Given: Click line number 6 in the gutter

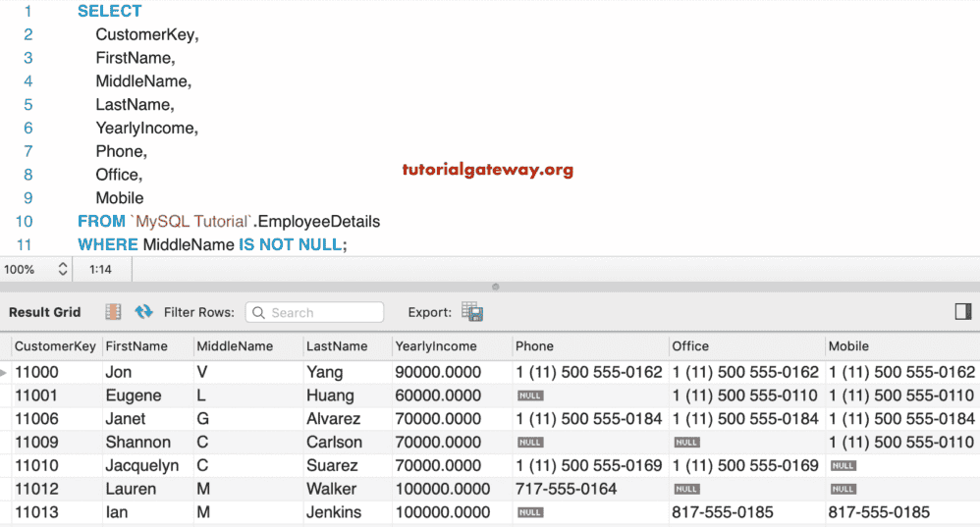Looking at the screenshot, I should 28,128.
